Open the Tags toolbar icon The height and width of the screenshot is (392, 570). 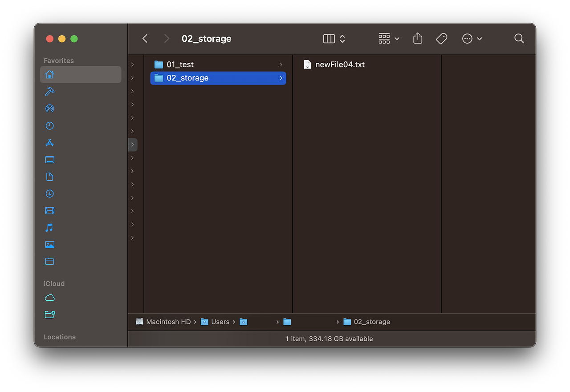coord(441,39)
